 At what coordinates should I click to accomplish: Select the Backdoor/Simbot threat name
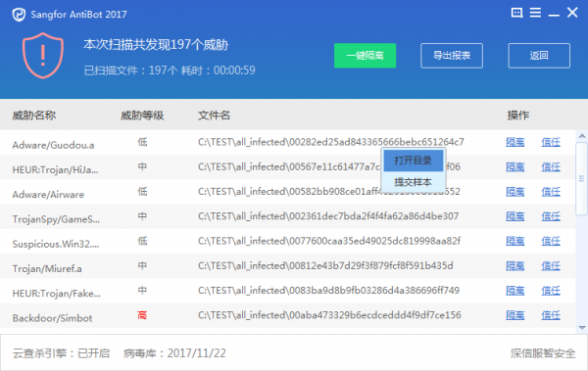[52, 318]
